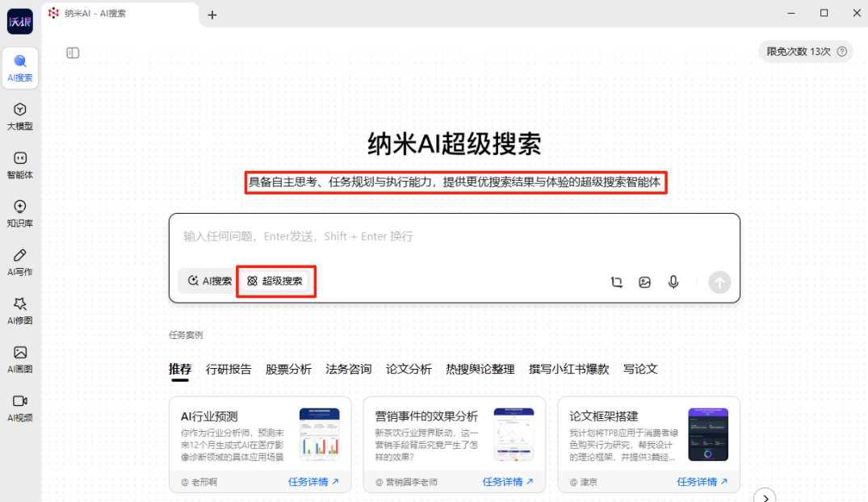Select the AI搜索 mode button
868x502 pixels.
click(209, 281)
